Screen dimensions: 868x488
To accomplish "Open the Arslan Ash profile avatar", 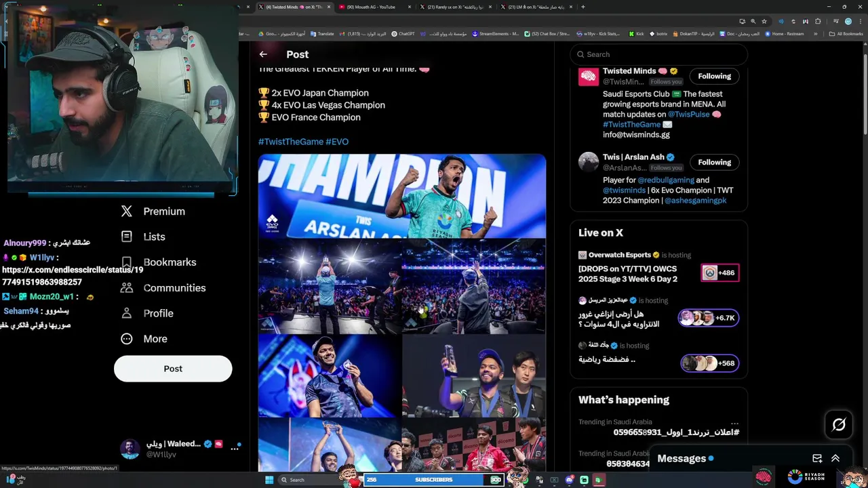I will 588,162.
